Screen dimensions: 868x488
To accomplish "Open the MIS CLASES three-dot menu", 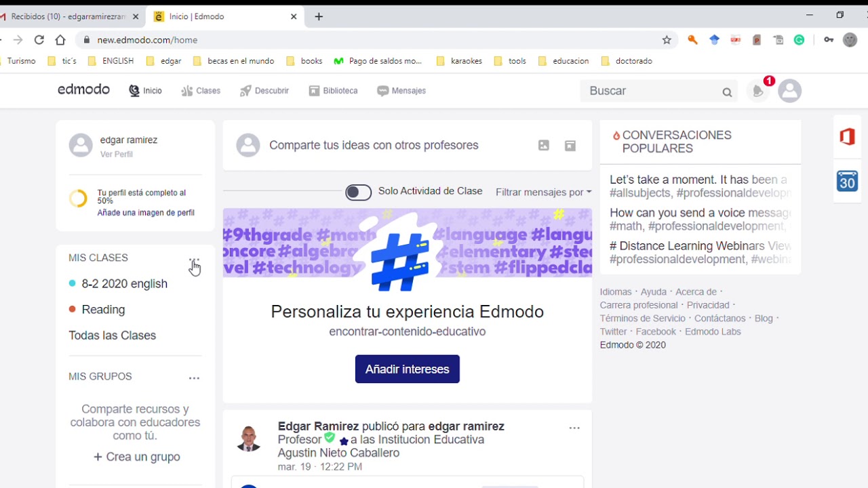I will pyautogui.click(x=194, y=259).
